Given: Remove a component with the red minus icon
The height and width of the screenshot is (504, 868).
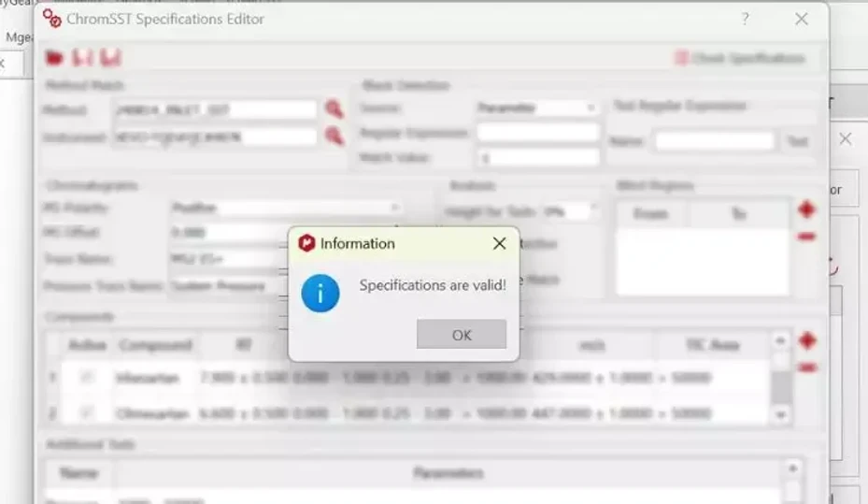Looking at the screenshot, I should (x=807, y=367).
